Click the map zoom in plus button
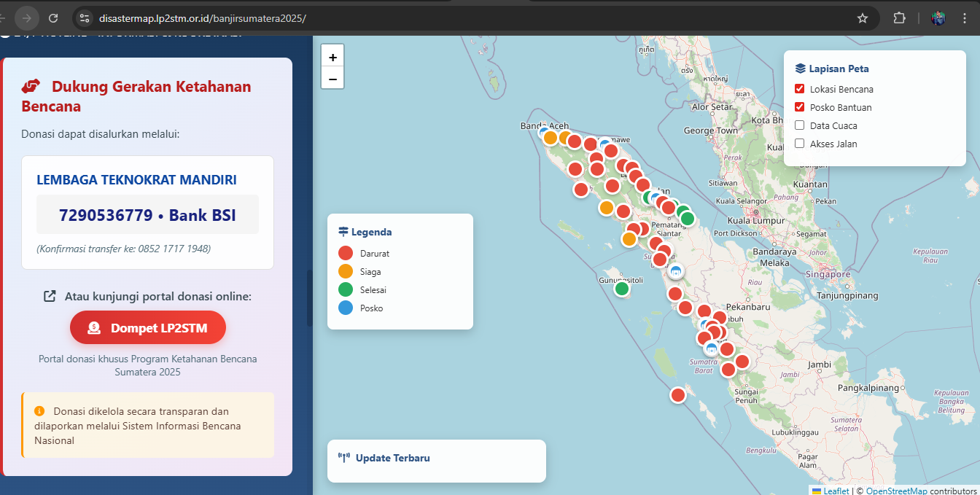 pyautogui.click(x=332, y=57)
